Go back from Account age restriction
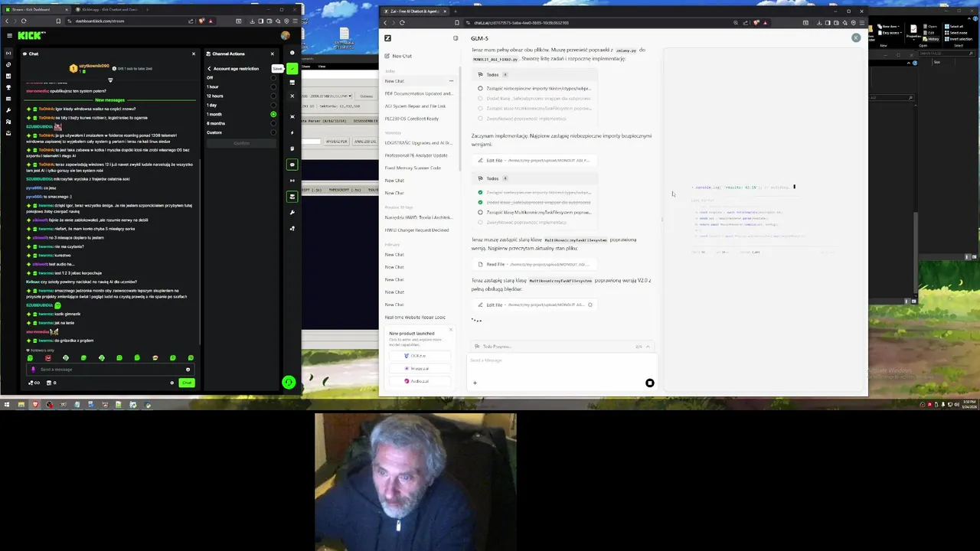980x551 pixels. point(208,69)
